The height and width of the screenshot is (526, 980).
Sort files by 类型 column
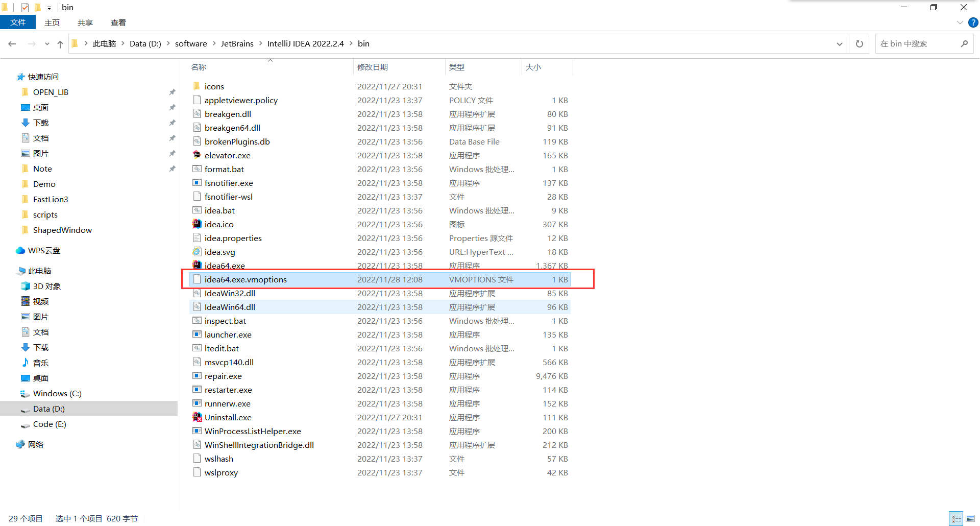(x=457, y=67)
